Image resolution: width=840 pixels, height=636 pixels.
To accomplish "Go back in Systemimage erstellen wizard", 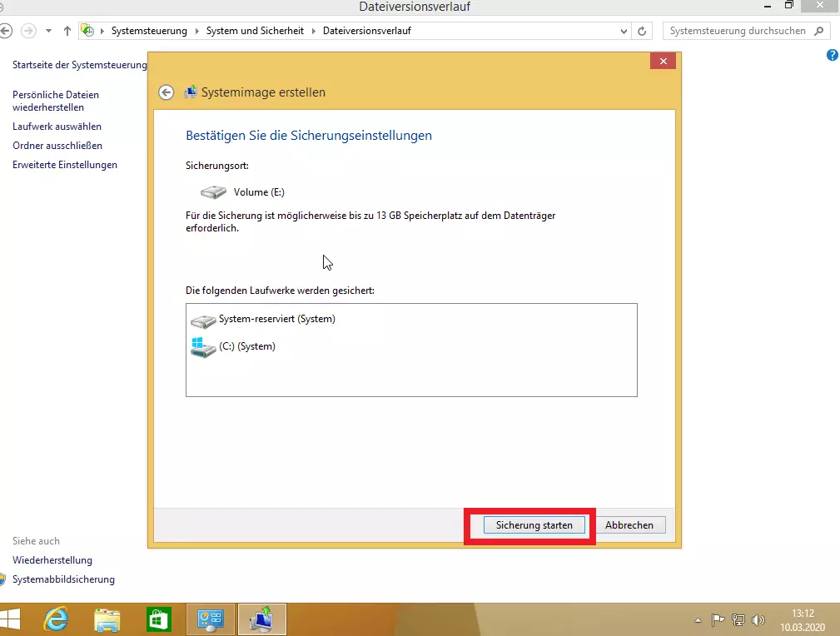I will 166,92.
